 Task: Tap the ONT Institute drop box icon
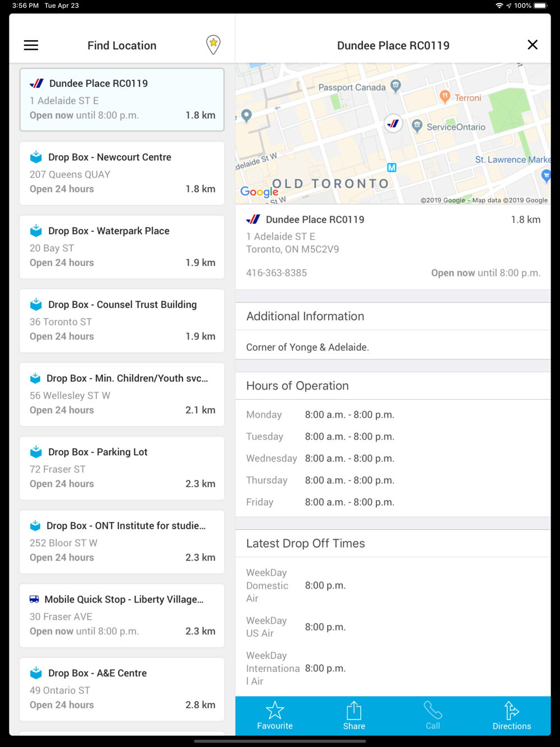pos(35,525)
